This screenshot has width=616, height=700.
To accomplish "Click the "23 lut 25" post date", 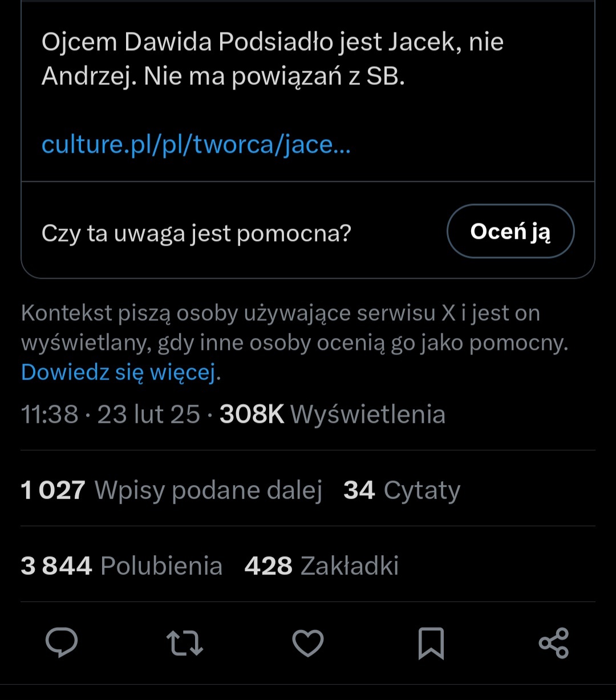I will [148, 414].
